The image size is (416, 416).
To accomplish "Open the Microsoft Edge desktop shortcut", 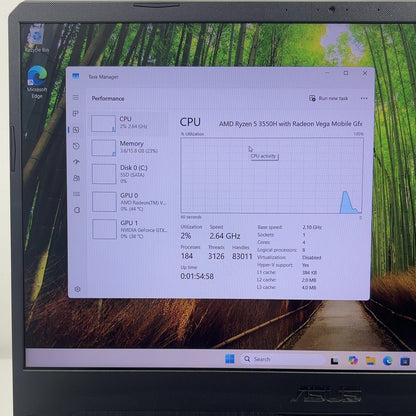I will click(37, 82).
